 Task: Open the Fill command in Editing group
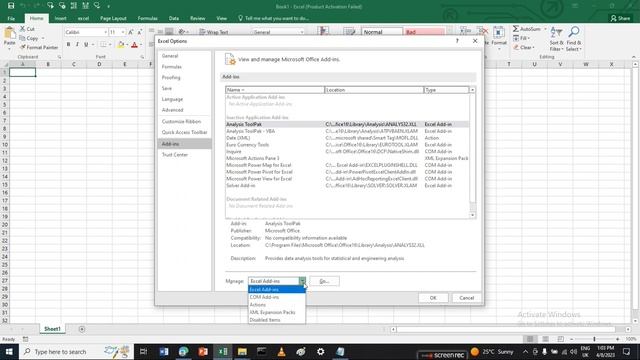[x=521, y=38]
